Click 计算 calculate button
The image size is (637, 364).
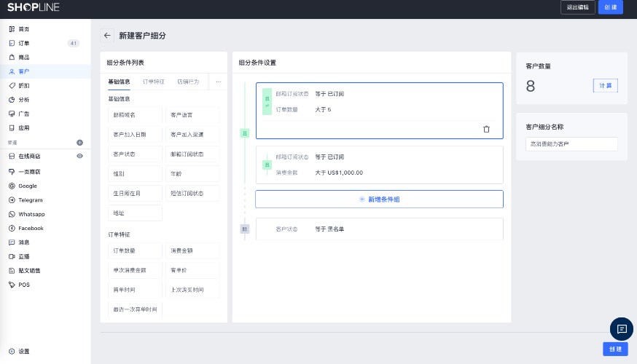(x=606, y=86)
